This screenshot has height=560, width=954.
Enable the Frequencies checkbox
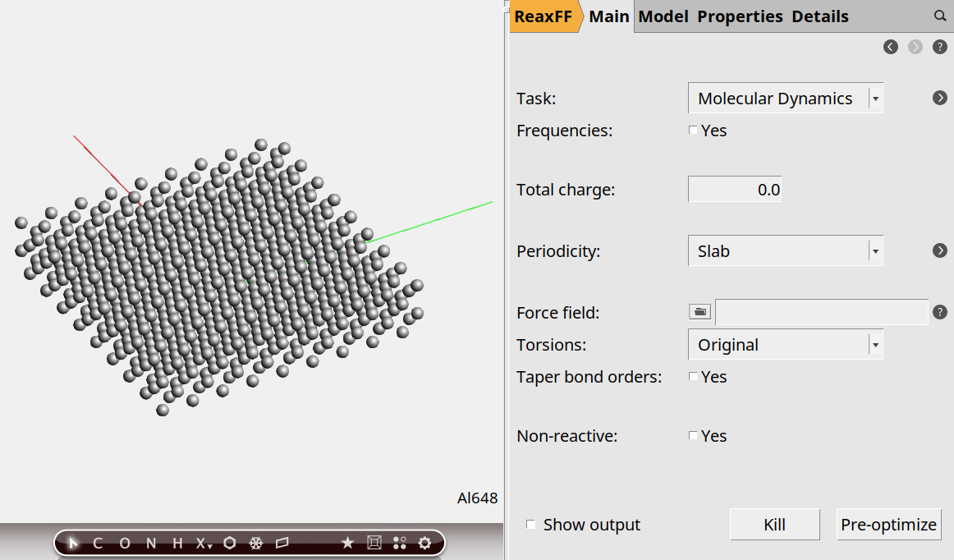(693, 130)
